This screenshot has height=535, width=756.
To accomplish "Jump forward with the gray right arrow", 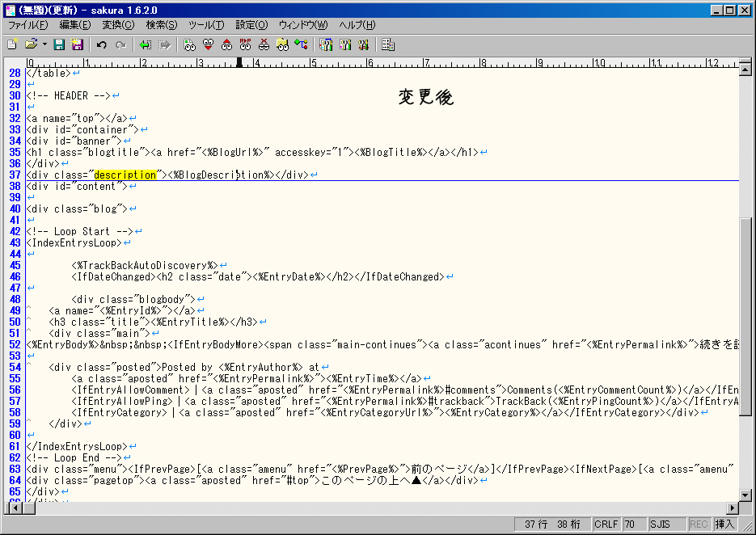I will tap(164, 44).
